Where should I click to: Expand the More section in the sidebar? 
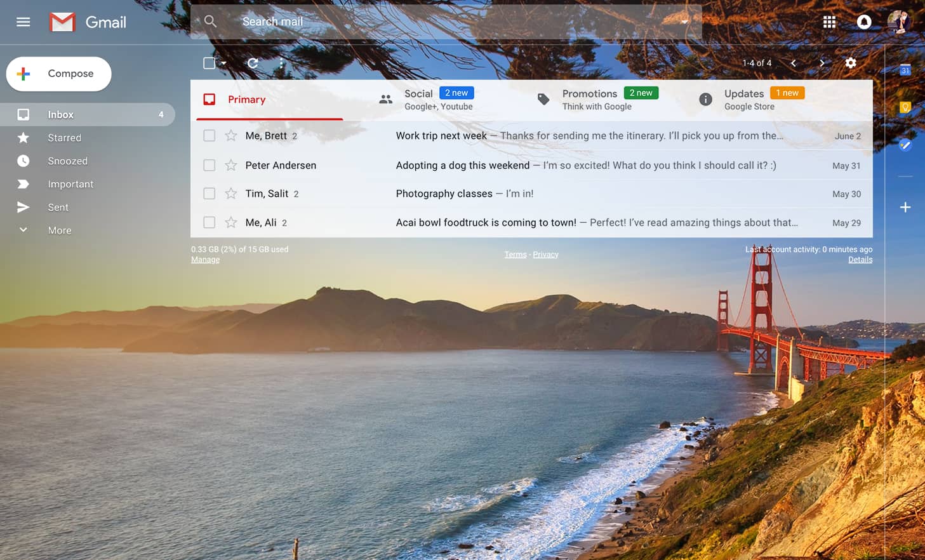click(x=59, y=230)
